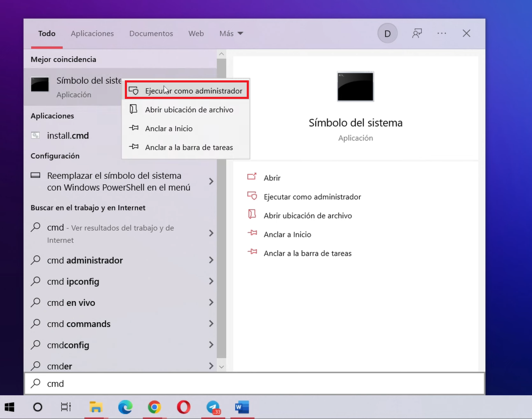Click the user avatar with letter D
This screenshot has width=532, height=419.
(387, 33)
